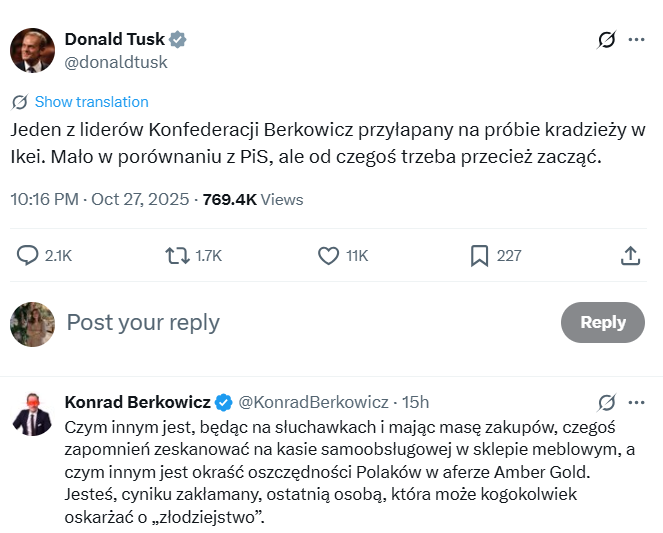663x533 pixels.
Task: Click Grok icon on Berkowicz's reply
Action: (x=606, y=402)
